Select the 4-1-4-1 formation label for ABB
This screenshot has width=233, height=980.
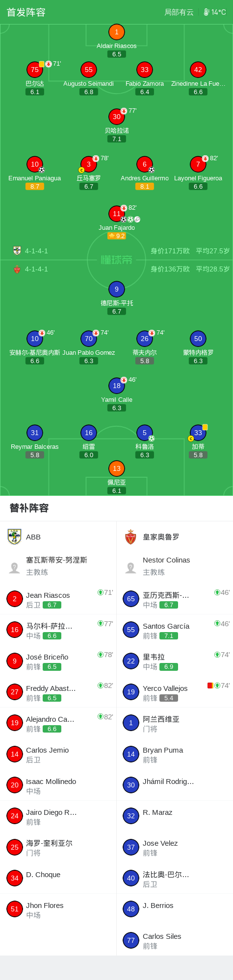pos(36,251)
